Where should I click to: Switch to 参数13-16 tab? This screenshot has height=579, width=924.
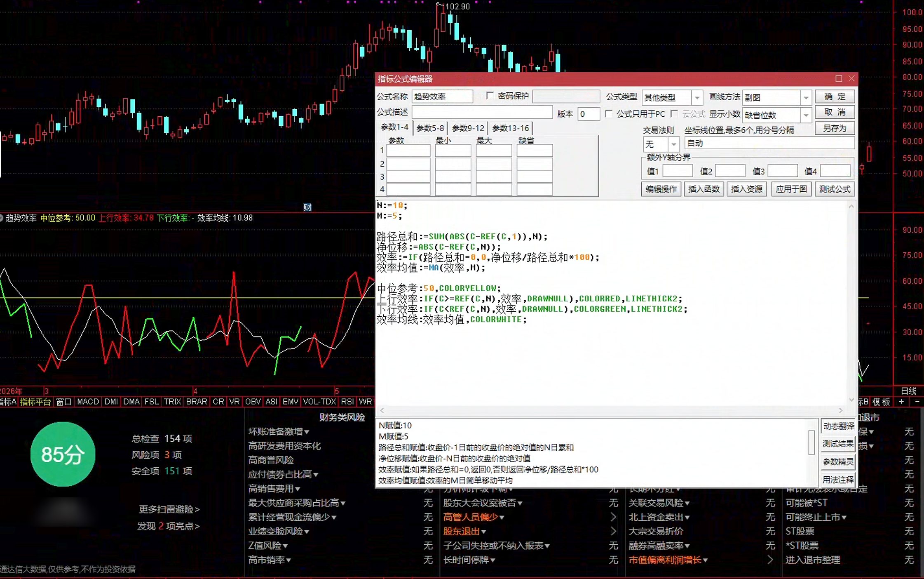(511, 128)
